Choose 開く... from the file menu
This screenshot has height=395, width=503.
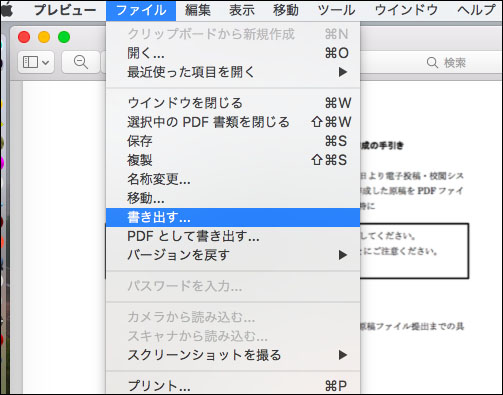pyautogui.click(x=233, y=53)
